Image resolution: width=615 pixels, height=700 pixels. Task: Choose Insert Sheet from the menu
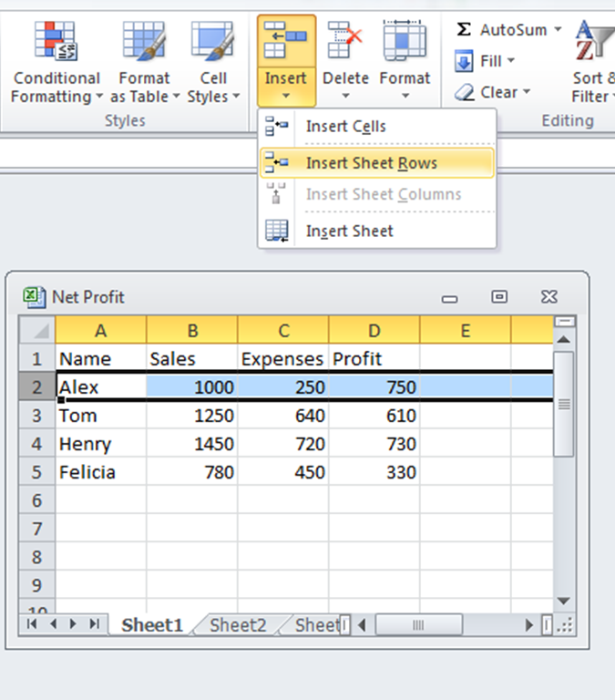pos(376,231)
